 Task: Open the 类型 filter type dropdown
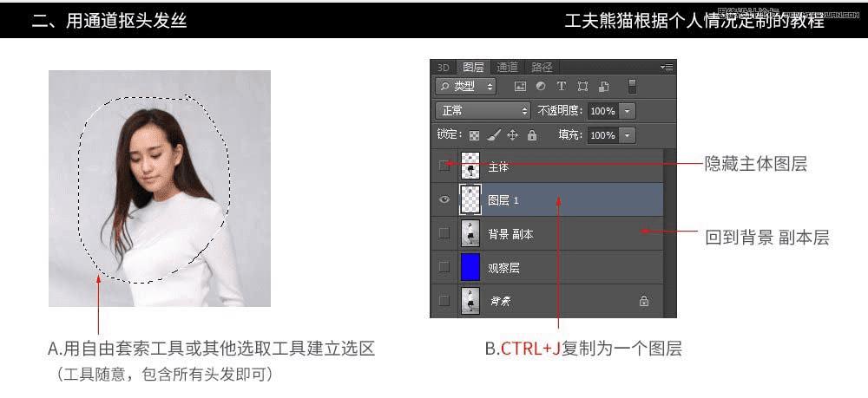click(466, 86)
